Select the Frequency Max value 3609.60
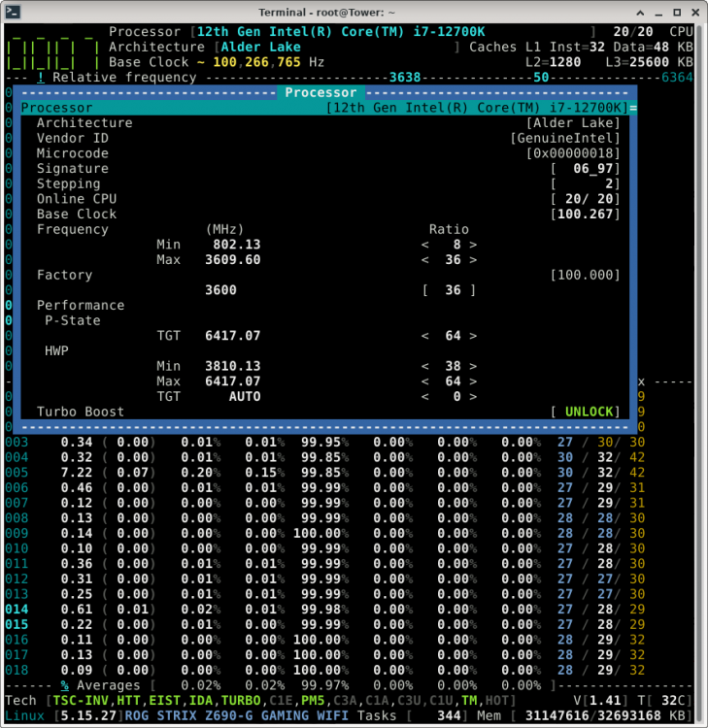This screenshot has height=728, width=708. coord(233,260)
